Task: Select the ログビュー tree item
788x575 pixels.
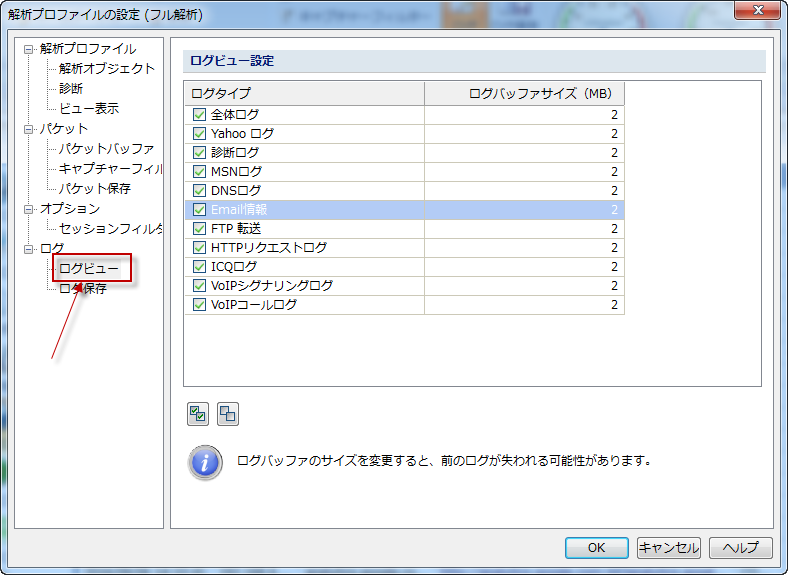Action: [89, 268]
